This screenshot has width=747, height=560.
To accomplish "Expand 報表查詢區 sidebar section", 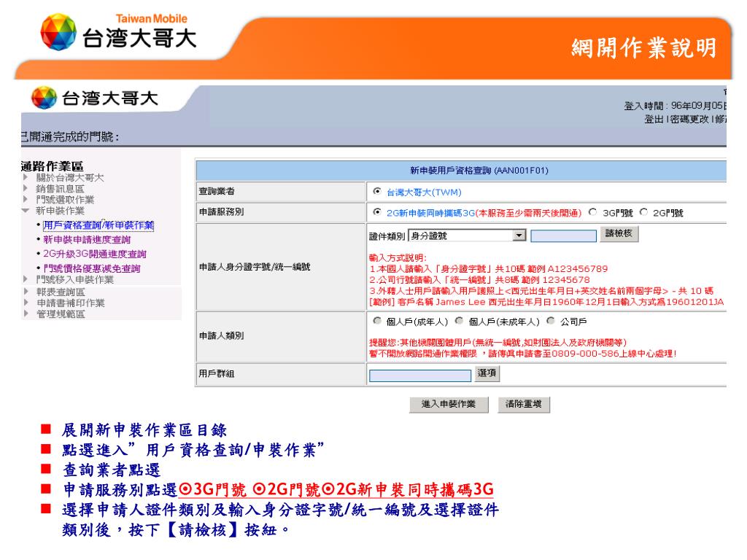I will tap(61, 292).
